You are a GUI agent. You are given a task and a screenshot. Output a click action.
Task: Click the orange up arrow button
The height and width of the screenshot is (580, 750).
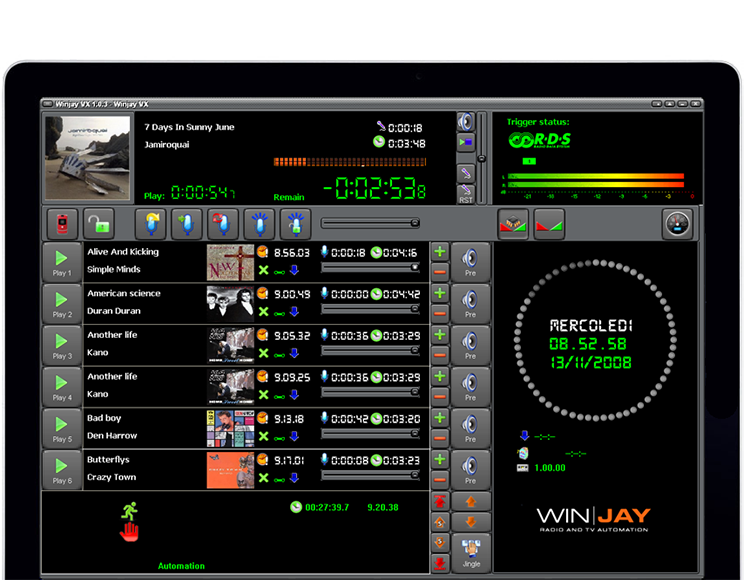[471, 502]
